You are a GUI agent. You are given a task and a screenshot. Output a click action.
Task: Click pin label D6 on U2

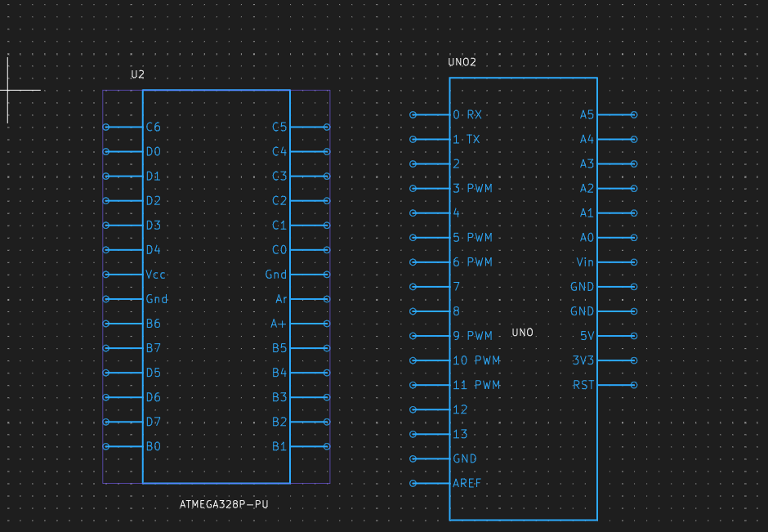coord(154,397)
